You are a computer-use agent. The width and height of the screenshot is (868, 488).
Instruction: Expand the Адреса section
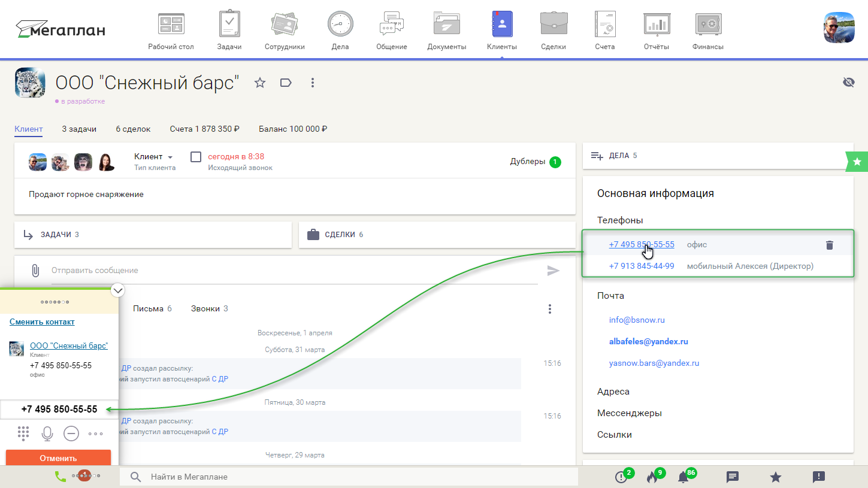(613, 392)
